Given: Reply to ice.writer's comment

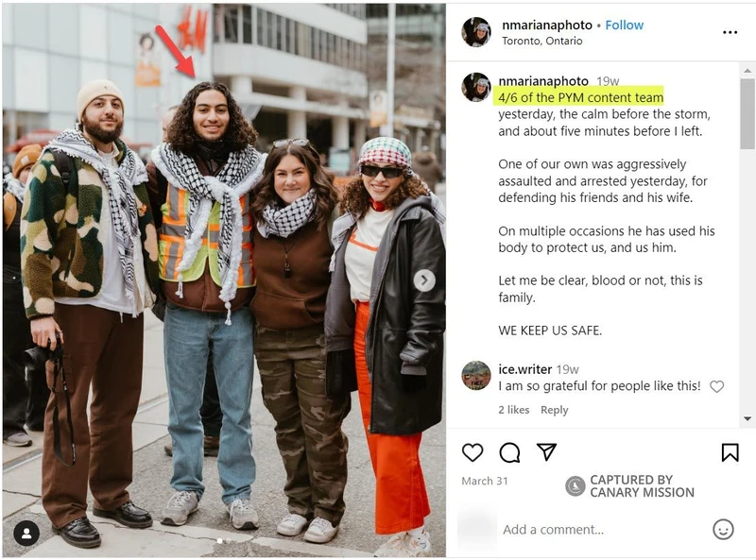Looking at the screenshot, I should pyautogui.click(x=554, y=410).
